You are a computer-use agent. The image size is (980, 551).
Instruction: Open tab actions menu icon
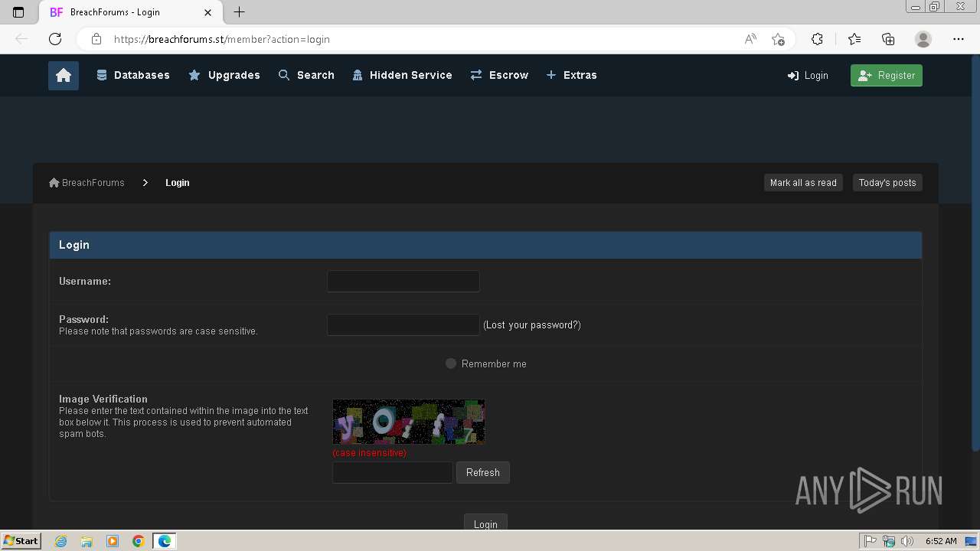point(18,12)
